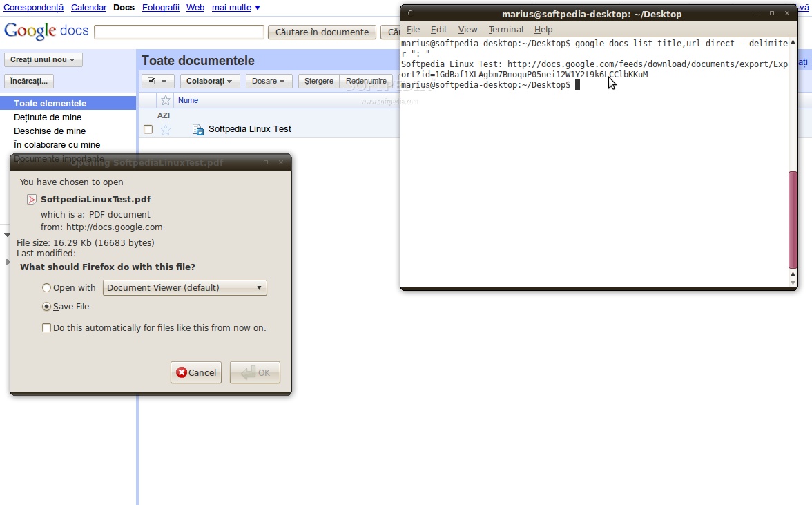Click the 'from: http://docs.google.com' text
Image resolution: width=812 pixels, height=505 pixels.
pos(101,227)
